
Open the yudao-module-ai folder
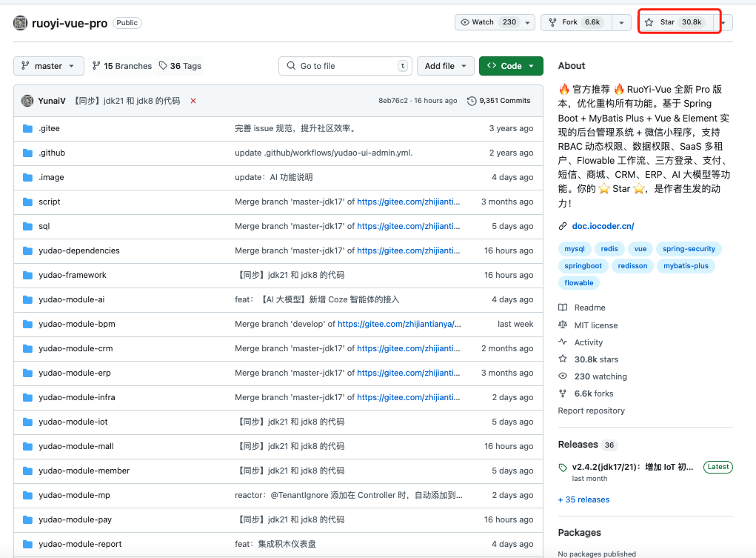[x=71, y=299]
